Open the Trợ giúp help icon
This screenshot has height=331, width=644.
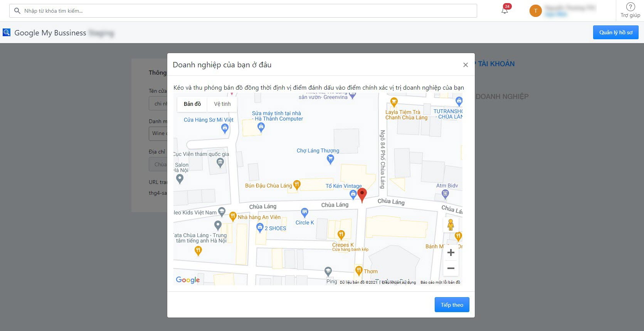(631, 7)
